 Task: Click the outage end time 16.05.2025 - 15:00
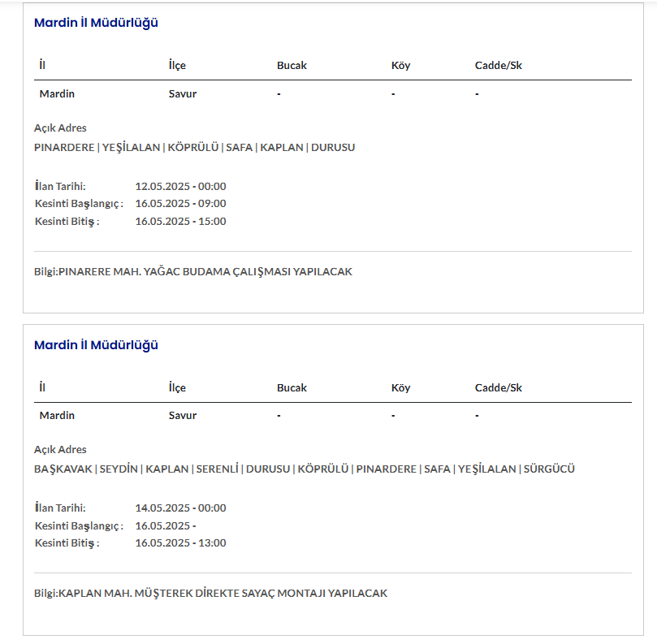click(x=180, y=221)
